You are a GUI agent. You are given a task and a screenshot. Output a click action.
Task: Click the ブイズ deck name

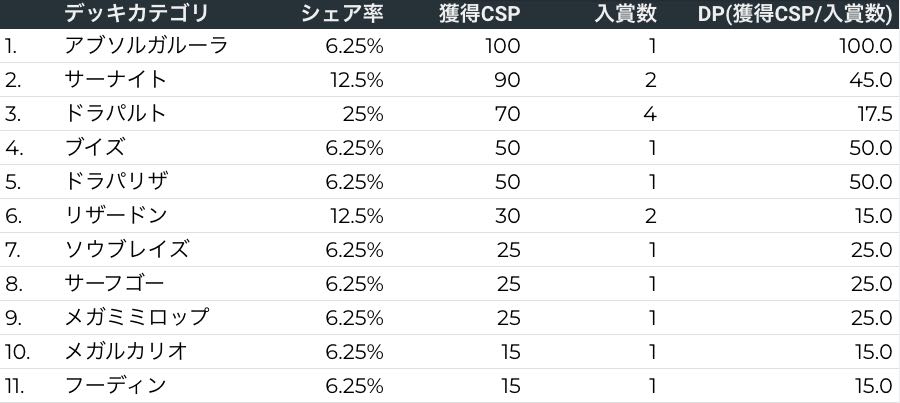point(94,148)
